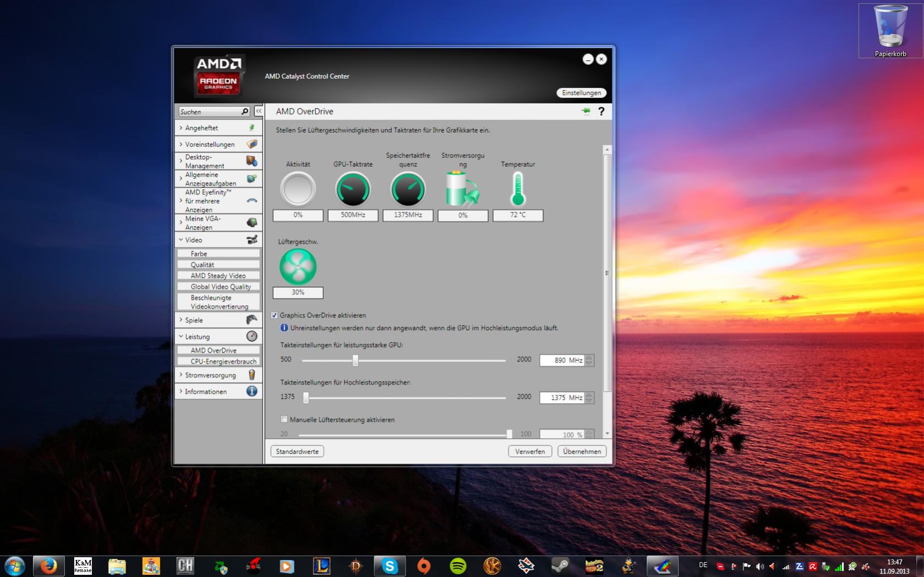
Task: Click the 72 °C temperature readout
Action: click(x=518, y=215)
